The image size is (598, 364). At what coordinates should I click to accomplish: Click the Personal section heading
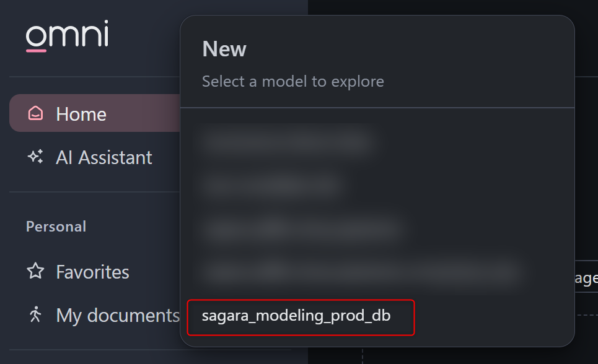coord(56,227)
